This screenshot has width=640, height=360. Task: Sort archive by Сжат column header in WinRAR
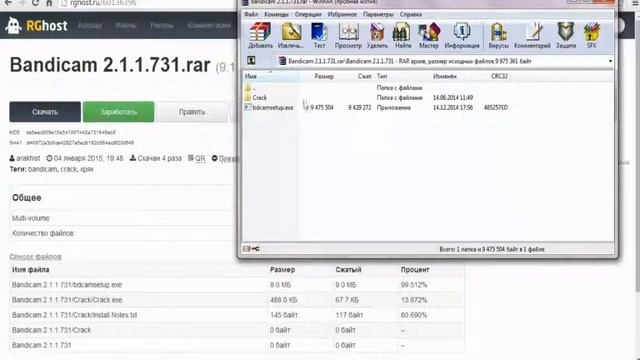click(x=364, y=76)
